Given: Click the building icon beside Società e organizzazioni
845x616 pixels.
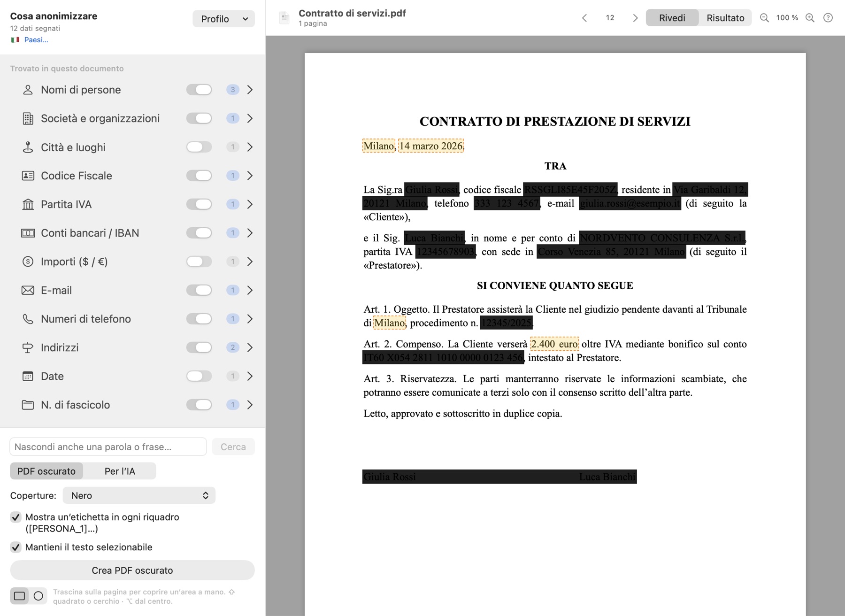Looking at the screenshot, I should (x=28, y=118).
